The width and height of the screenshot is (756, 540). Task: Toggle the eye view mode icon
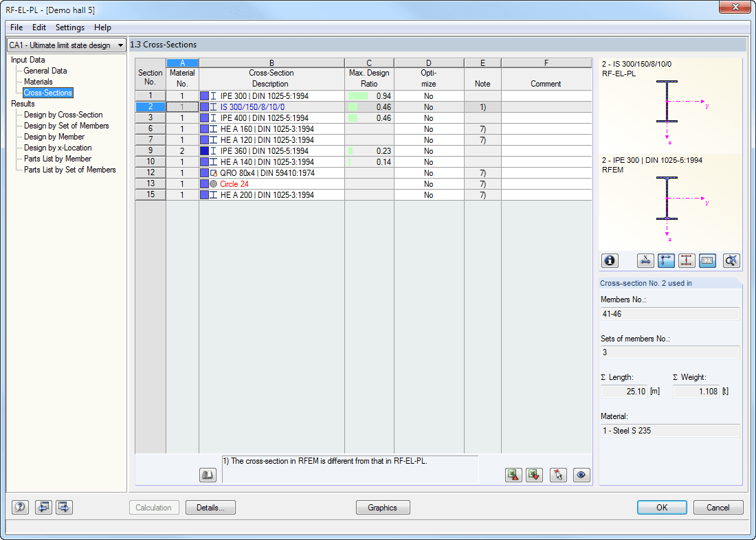[x=582, y=475]
